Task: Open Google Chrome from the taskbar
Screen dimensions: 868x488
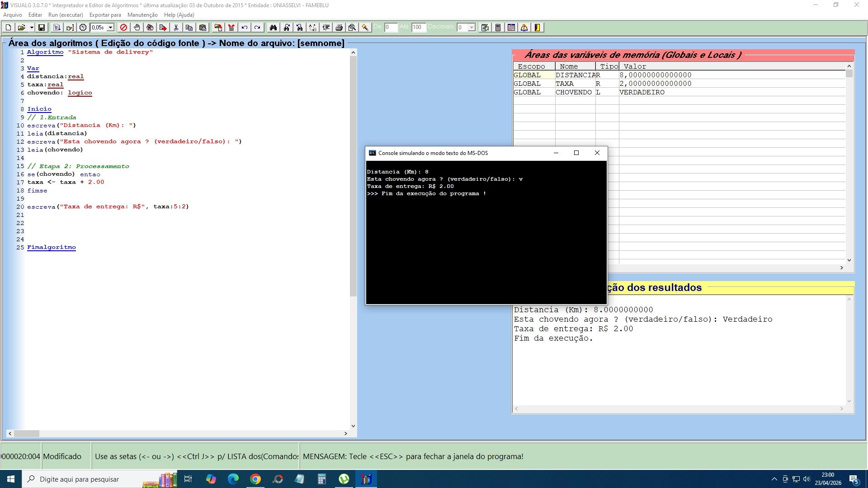Action: pos(255,479)
